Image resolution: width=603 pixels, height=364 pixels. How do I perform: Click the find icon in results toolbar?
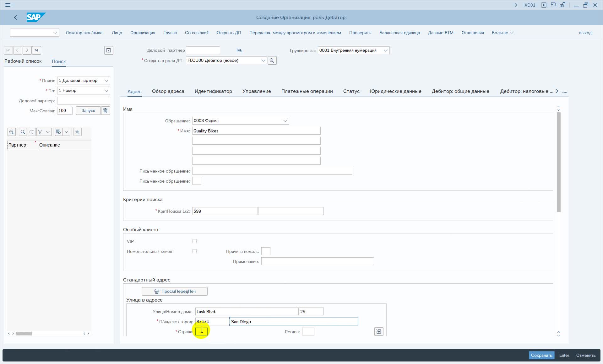[x=23, y=132]
